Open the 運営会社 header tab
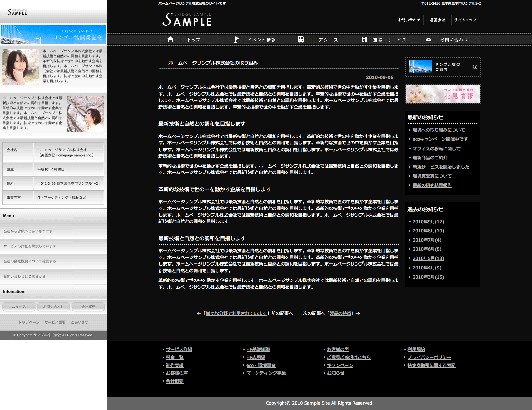This screenshot has width=532, height=410. (x=437, y=20)
